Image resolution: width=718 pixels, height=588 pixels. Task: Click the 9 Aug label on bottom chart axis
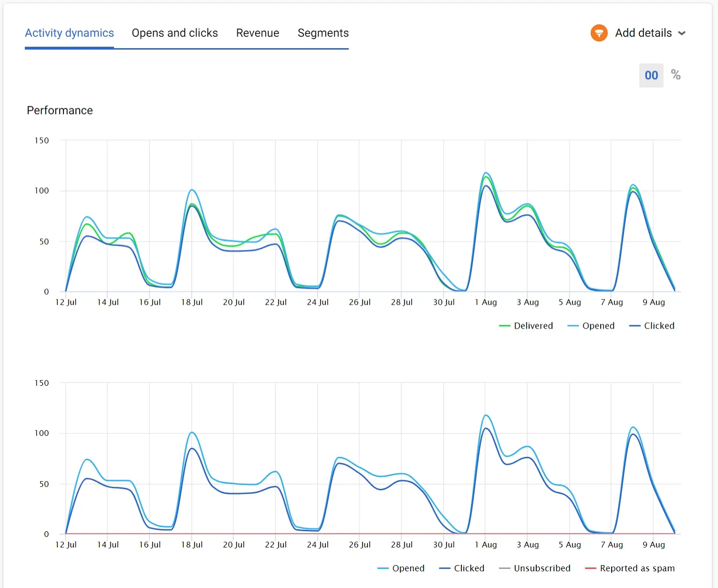tap(654, 544)
